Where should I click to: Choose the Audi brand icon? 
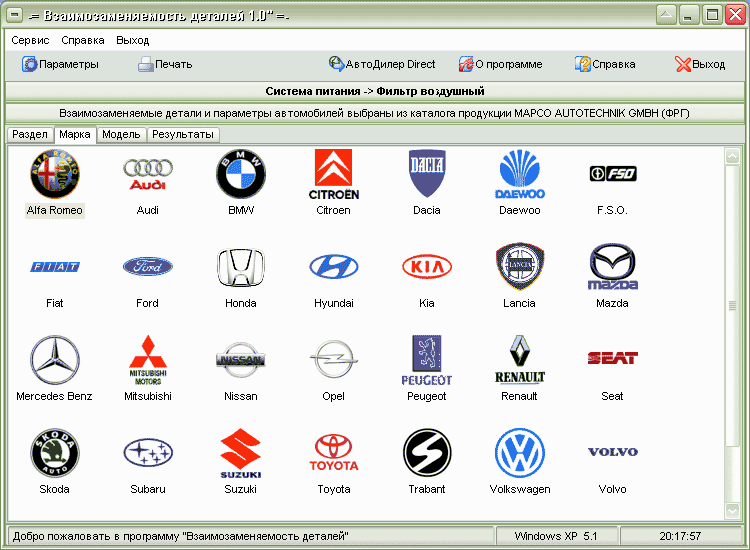point(148,174)
